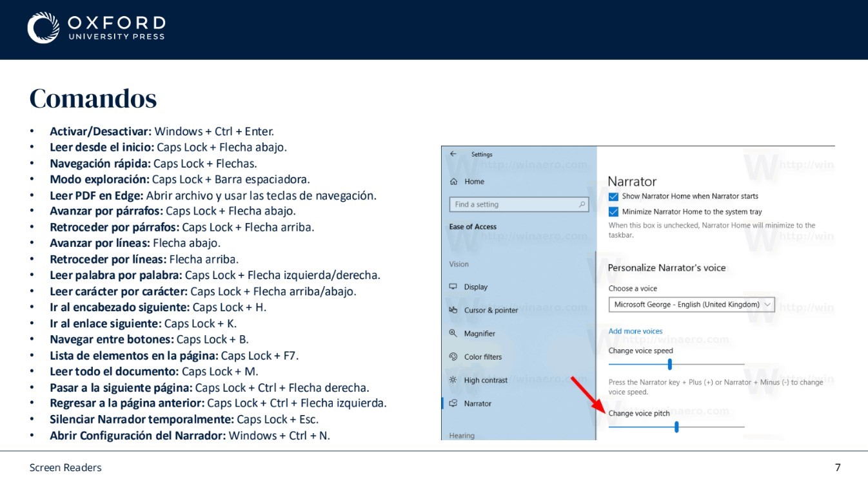Click the magnifier icon in the search box
This screenshot has width=868, height=484.
(x=582, y=204)
